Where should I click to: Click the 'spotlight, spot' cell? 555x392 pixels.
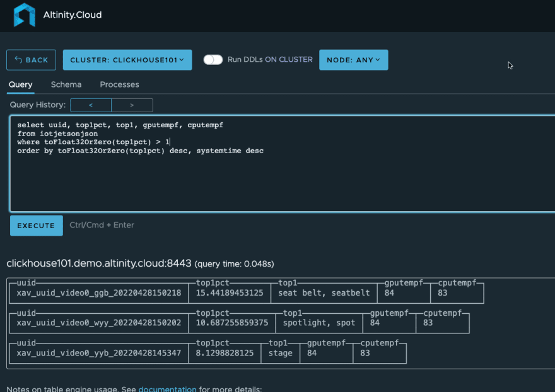click(x=319, y=323)
